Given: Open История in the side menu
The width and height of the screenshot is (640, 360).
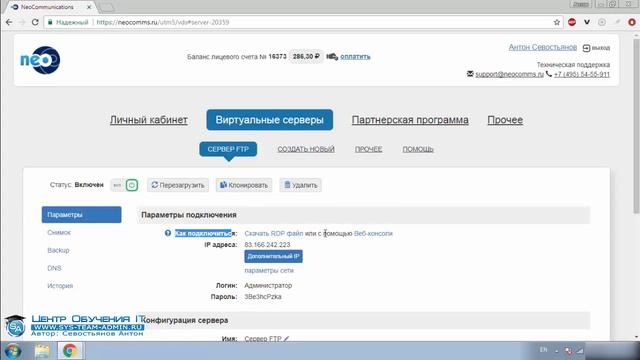Looking at the screenshot, I should pyautogui.click(x=60, y=286).
